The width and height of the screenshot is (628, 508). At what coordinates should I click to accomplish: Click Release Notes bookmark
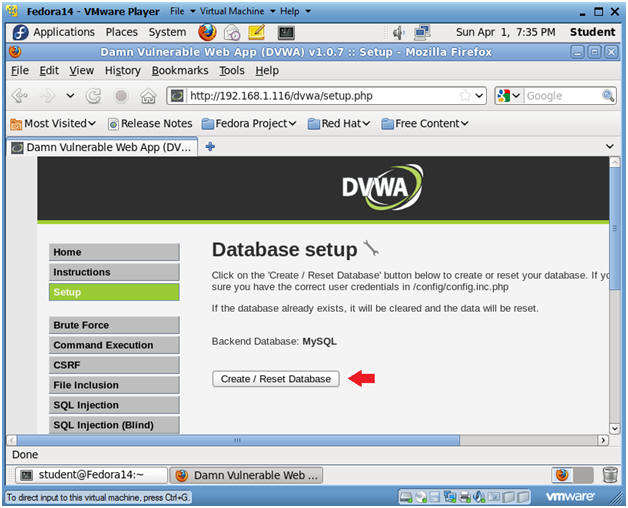pyautogui.click(x=150, y=123)
